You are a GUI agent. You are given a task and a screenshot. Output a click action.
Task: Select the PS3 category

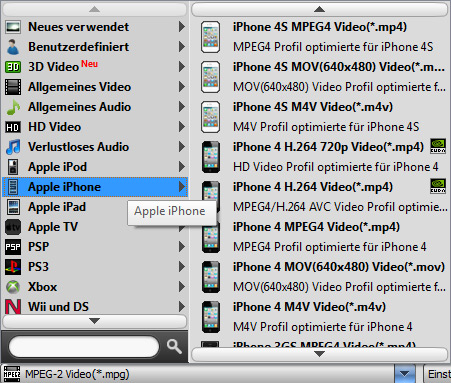pos(95,267)
